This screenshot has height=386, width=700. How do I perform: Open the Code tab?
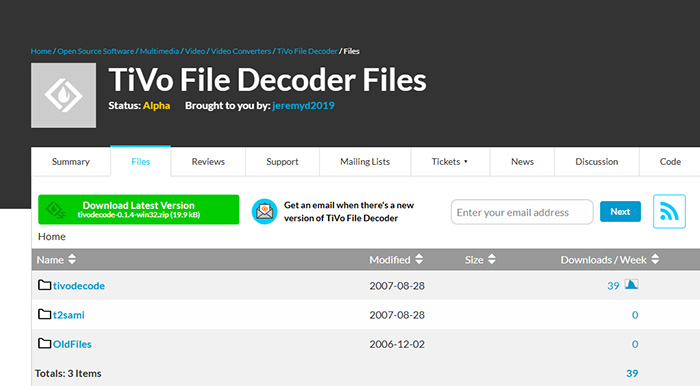[x=670, y=162]
